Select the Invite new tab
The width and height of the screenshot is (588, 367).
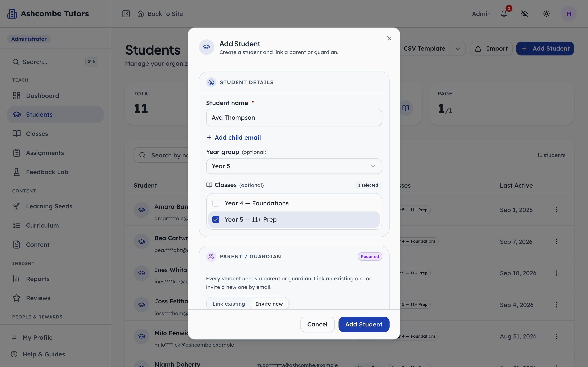[x=269, y=304]
